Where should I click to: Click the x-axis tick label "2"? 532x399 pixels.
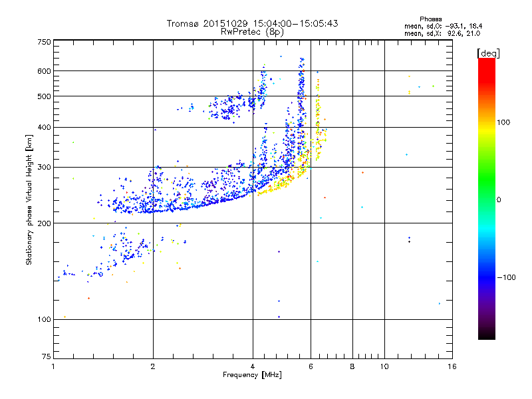point(153,366)
